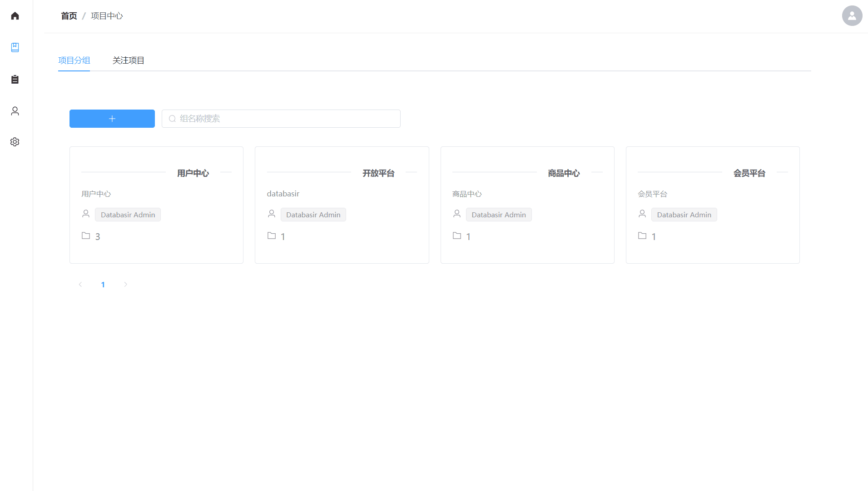Select the 项目分组 tab
This screenshot has width=868, height=491.
pos(74,60)
